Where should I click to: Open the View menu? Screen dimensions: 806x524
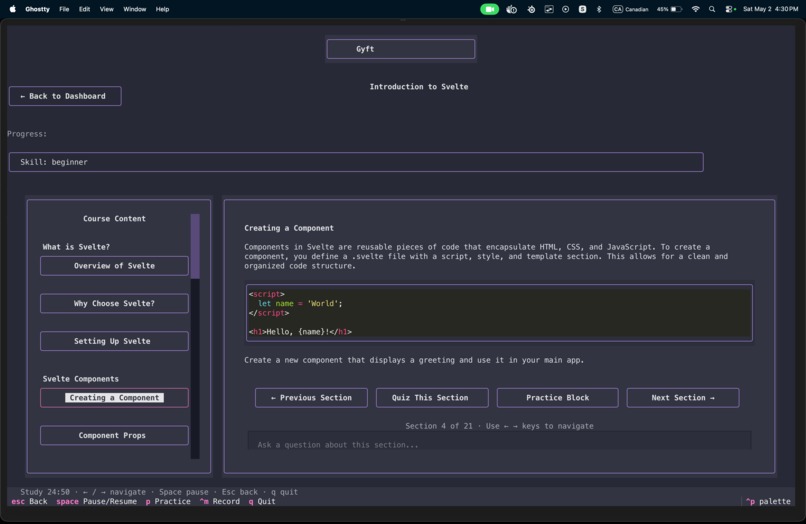106,9
